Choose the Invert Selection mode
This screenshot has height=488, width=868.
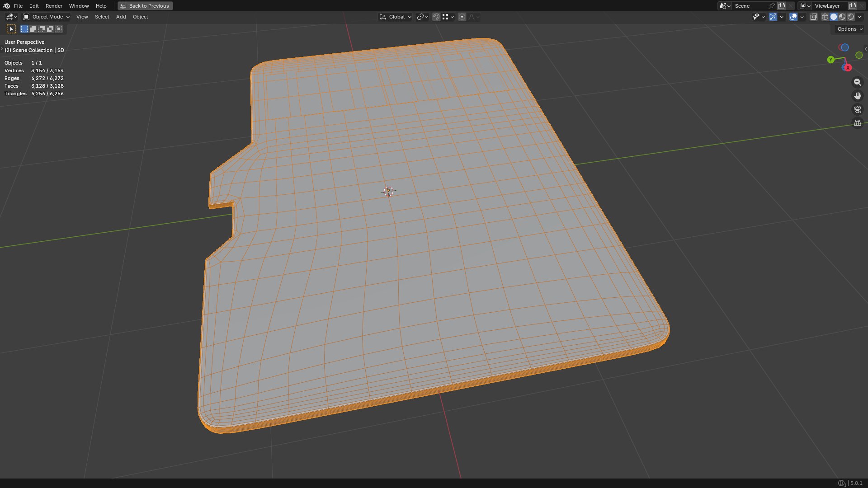click(50, 29)
